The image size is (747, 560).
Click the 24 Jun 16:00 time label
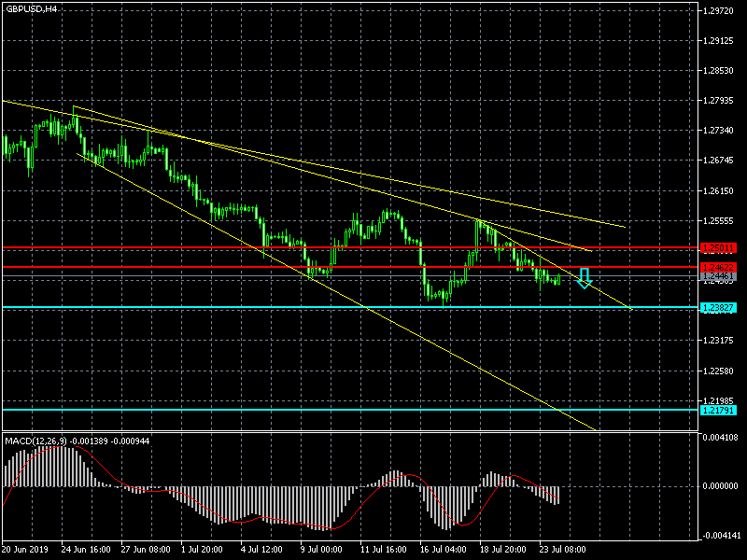[x=86, y=551]
